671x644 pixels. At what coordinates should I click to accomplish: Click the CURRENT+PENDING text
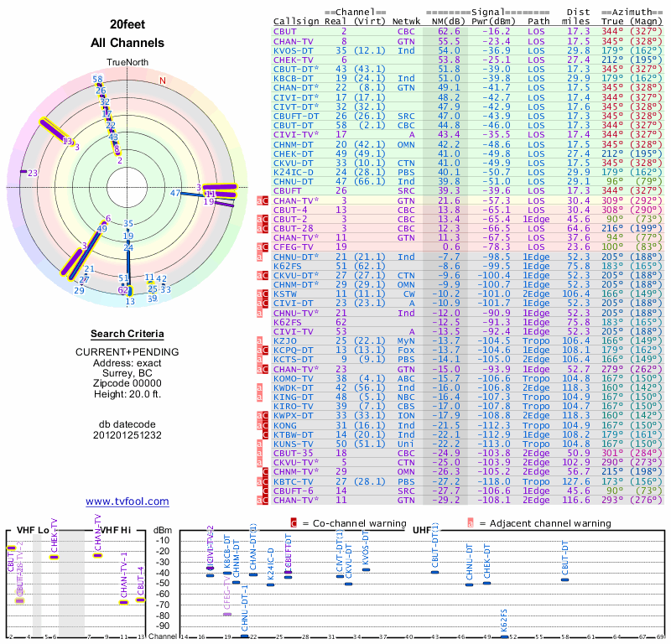pos(127,352)
